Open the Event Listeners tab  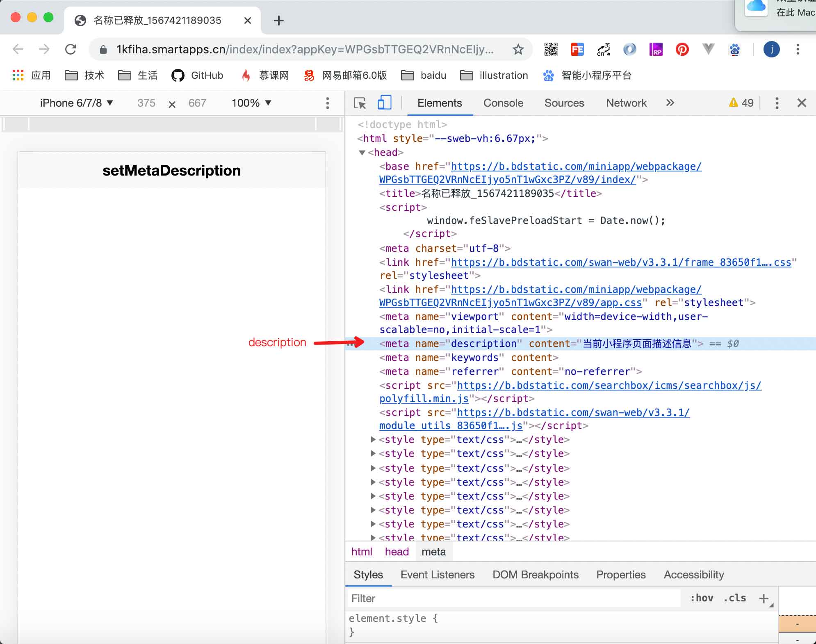(437, 575)
